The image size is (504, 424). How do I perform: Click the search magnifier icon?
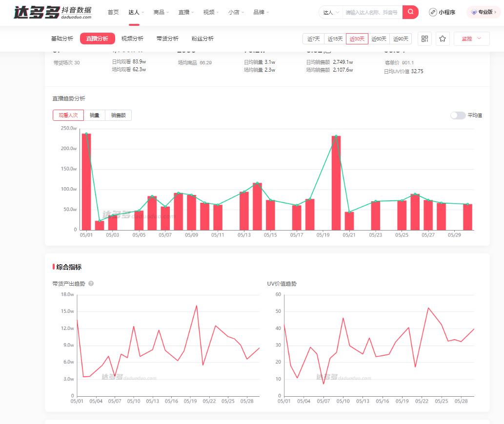pyautogui.click(x=410, y=12)
